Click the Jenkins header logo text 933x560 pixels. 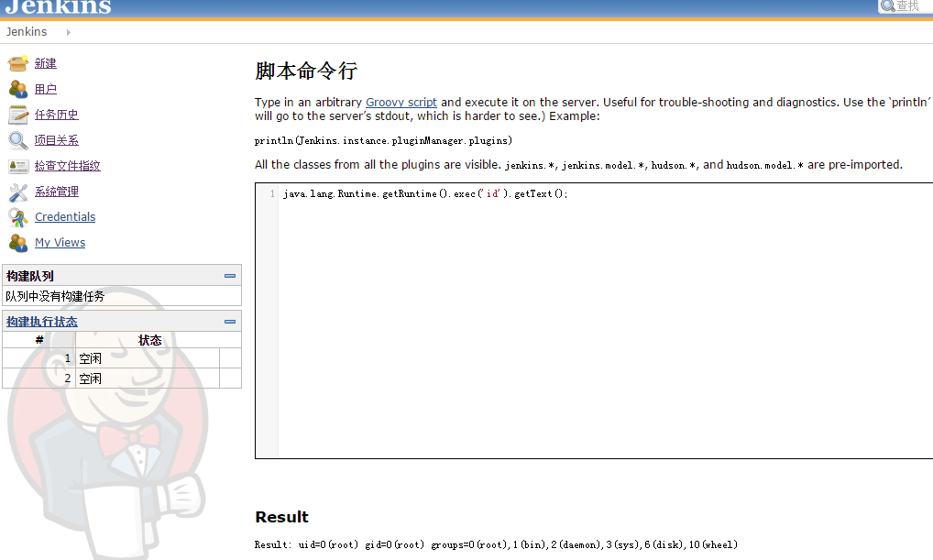coord(59,6)
